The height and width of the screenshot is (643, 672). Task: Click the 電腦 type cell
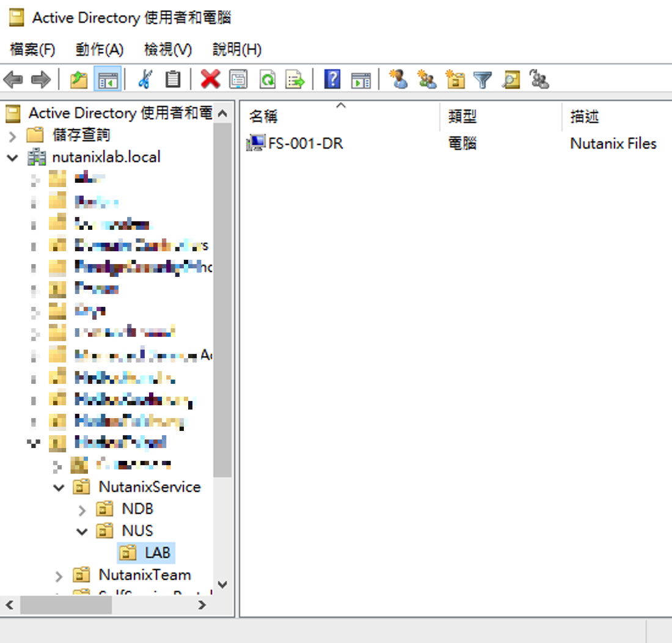pos(462,143)
